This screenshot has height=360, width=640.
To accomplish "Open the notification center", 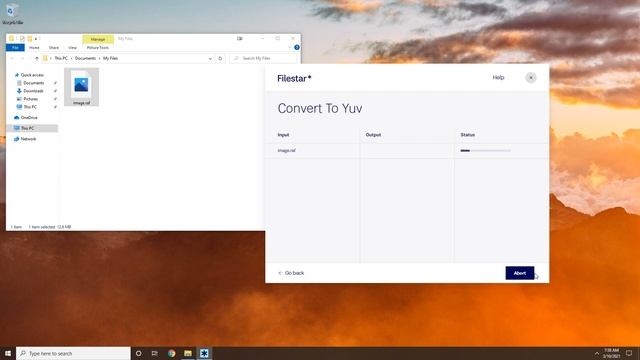I will coord(629,353).
